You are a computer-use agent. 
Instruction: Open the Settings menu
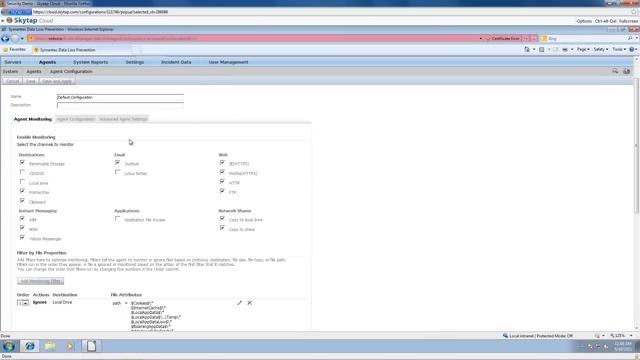point(135,62)
